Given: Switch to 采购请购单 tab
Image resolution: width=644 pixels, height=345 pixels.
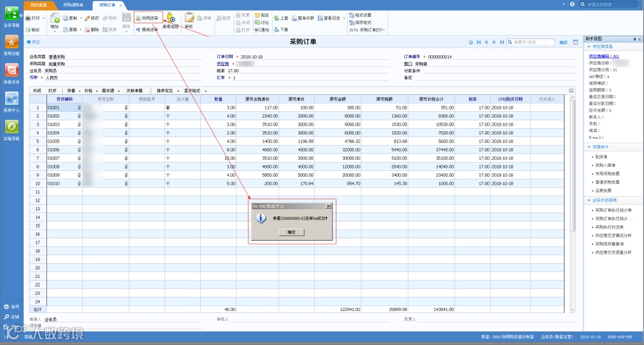Looking at the screenshot, I should (x=73, y=6).
